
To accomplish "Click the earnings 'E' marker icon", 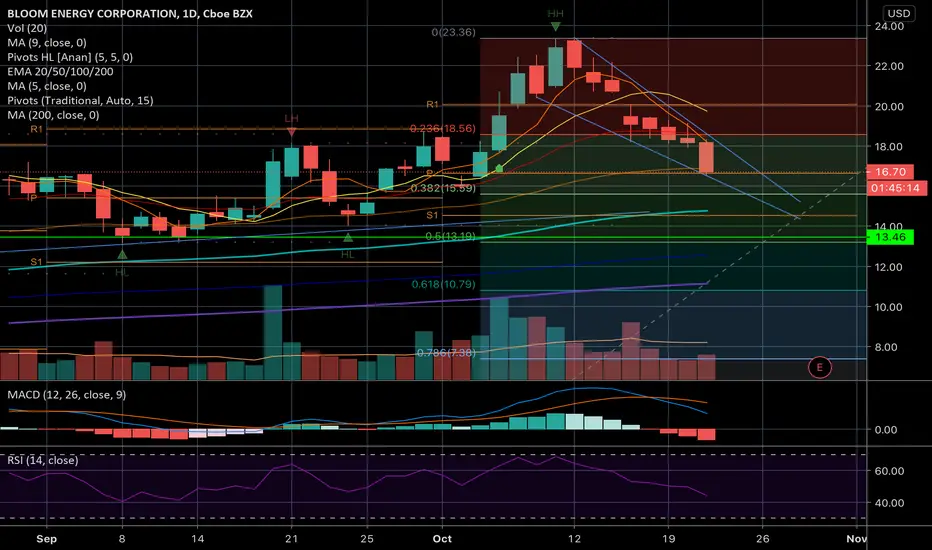I will 820,367.
